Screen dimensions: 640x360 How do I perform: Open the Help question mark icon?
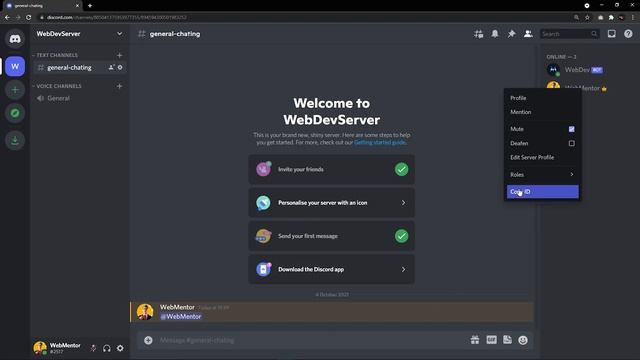pos(628,34)
